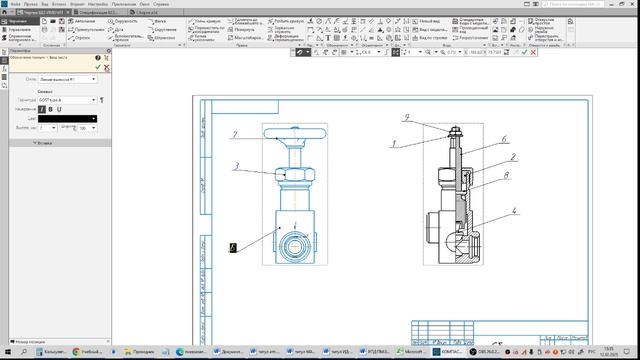Toggle bold text style
The width and height of the screenshot is (640, 360).
coord(50,109)
